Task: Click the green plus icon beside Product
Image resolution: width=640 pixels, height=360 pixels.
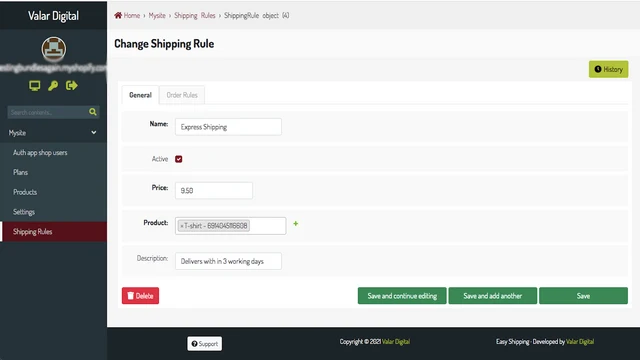Action: click(x=296, y=224)
